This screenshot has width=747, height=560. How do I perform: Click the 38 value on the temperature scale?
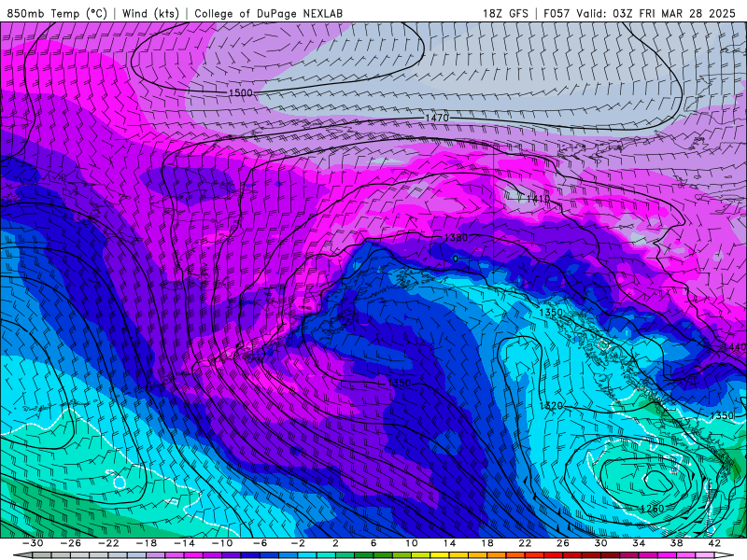[x=676, y=543]
